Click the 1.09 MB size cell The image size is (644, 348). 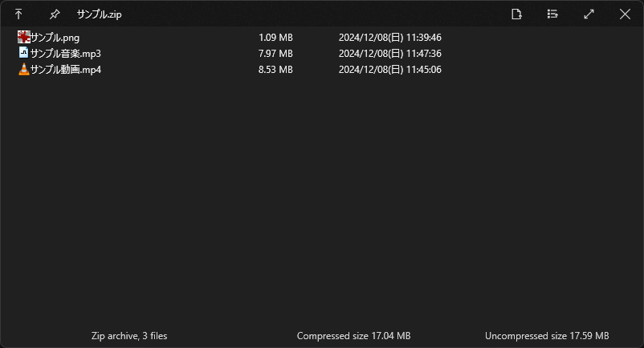tap(275, 38)
